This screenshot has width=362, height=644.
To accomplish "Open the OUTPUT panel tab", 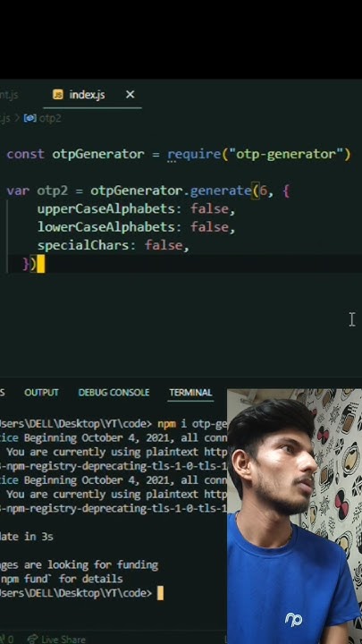I will coord(41,393).
